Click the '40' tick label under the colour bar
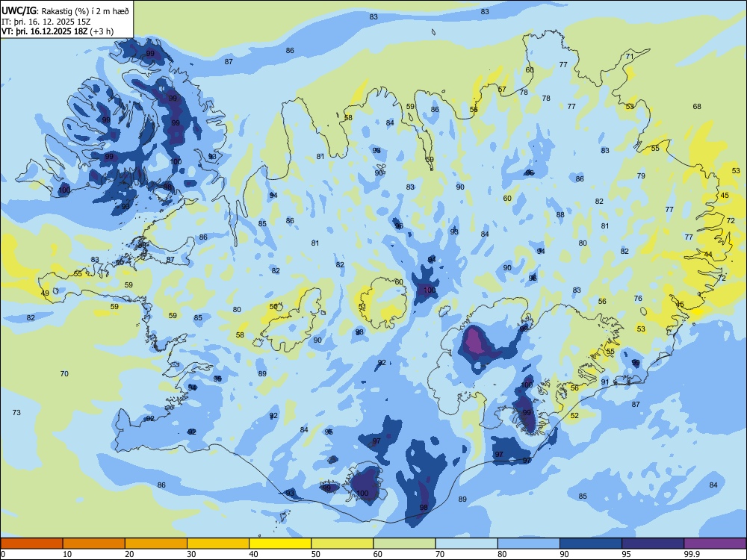This screenshot has height=560, width=747. tap(253, 554)
